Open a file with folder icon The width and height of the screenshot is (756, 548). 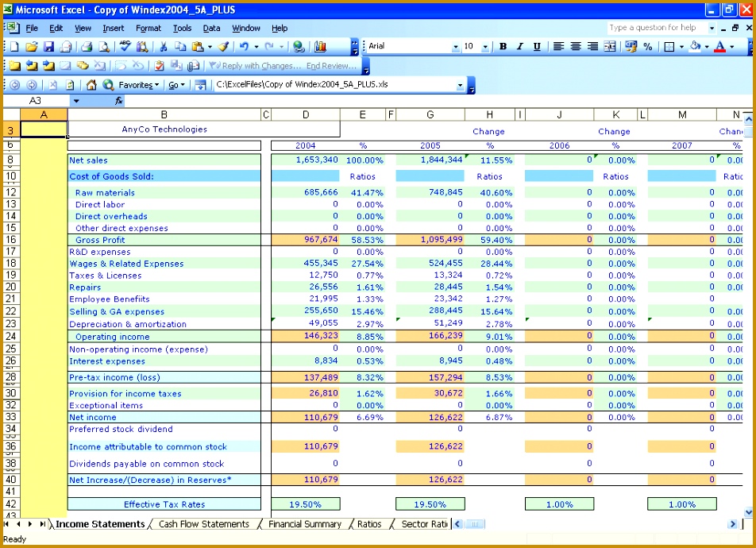pos(32,47)
